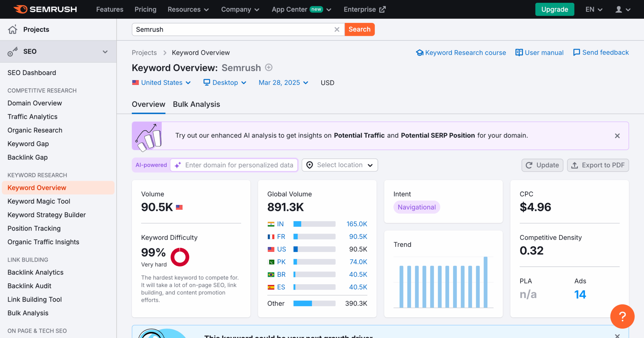Click the green Upgrade button
Viewport: 644px width, 338px height.
tap(555, 9)
